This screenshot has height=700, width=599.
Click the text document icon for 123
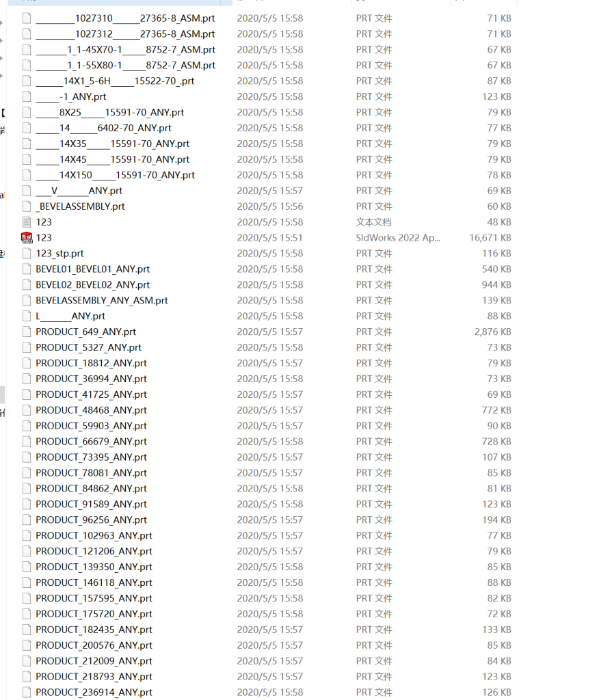pos(27,221)
